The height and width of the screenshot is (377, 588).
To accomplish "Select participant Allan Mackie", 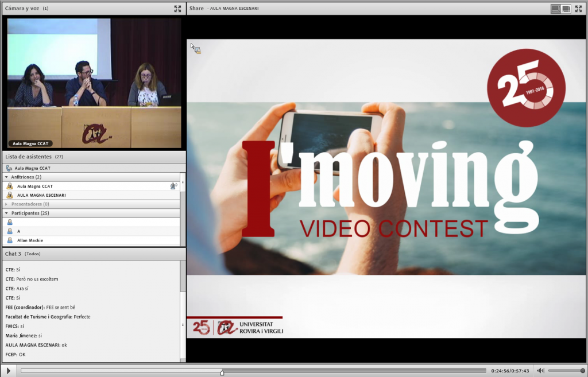I will tap(30, 240).
